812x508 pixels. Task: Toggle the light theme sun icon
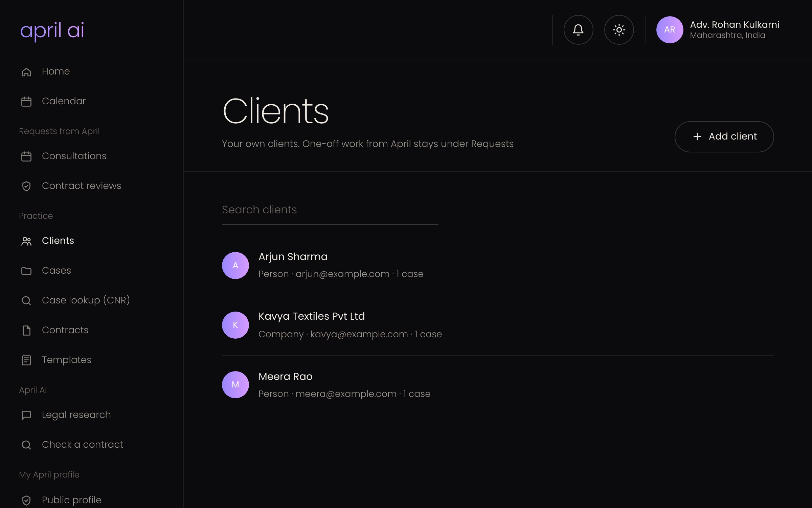pos(619,30)
